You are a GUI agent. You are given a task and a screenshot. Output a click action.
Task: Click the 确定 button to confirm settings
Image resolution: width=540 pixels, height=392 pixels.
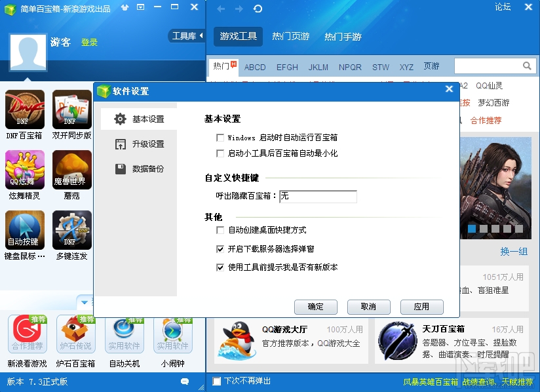(x=315, y=307)
